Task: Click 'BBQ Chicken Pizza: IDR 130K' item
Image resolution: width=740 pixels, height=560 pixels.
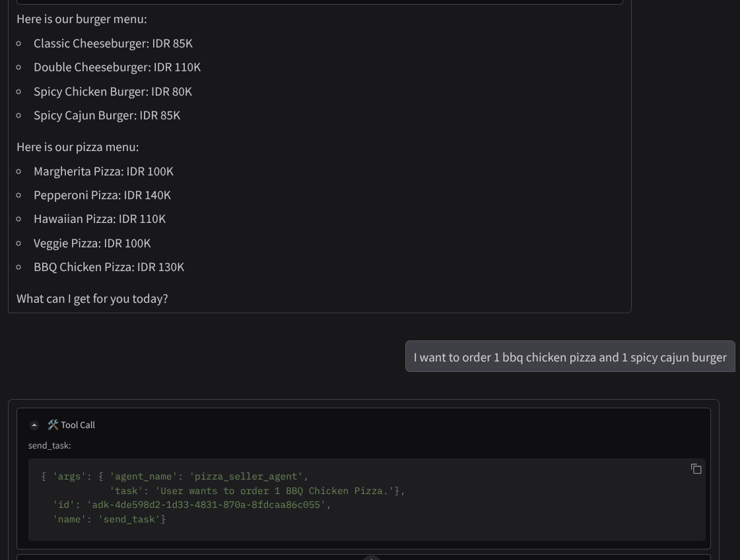Action: pos(109,267)
